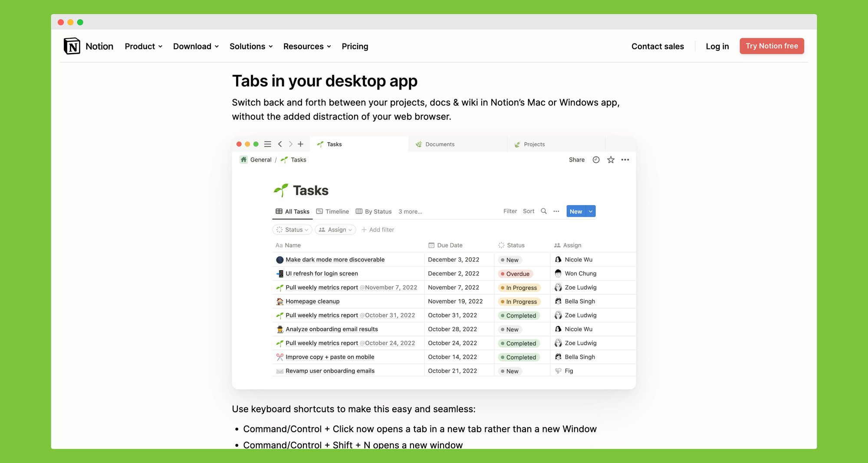Screen dimensions: 868x463
Task: Switch to the Documents tab
Action: click(x=440, y=144)
